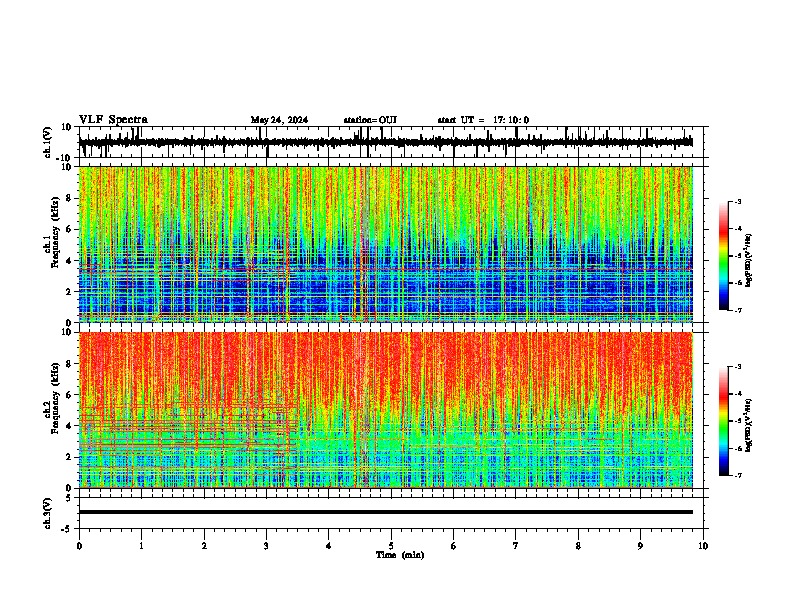Click the time axis tick label '1'

(141, 546)
